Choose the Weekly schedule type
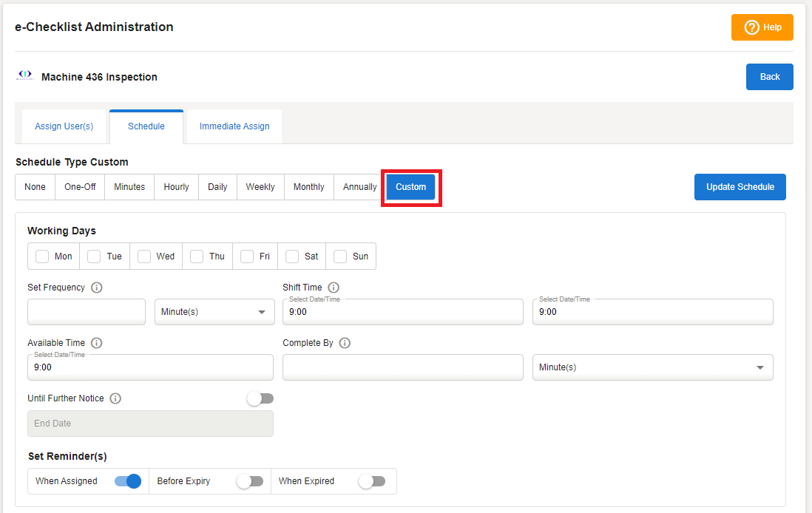Screen dimensions: 812x513 click(x=260, y=187)
